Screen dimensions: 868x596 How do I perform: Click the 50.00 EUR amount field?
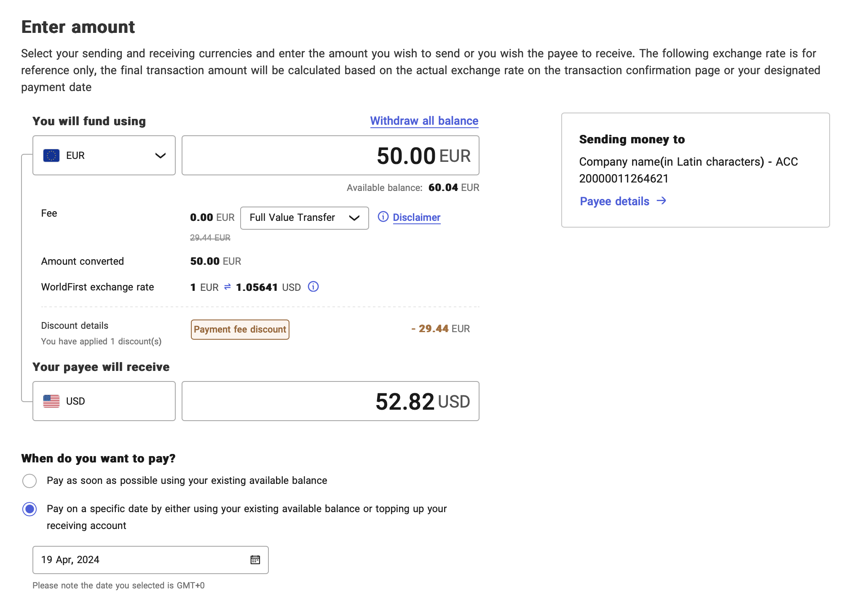coord(330,156)
